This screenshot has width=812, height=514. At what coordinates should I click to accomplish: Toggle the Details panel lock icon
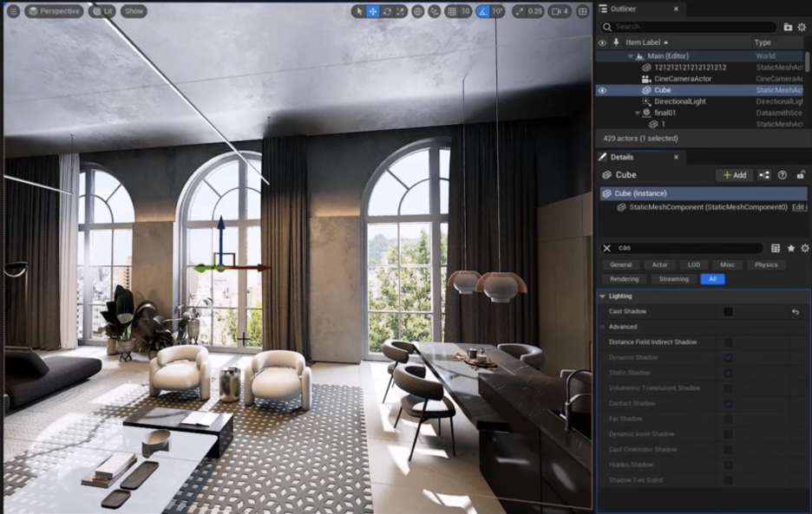coord(801,175)
